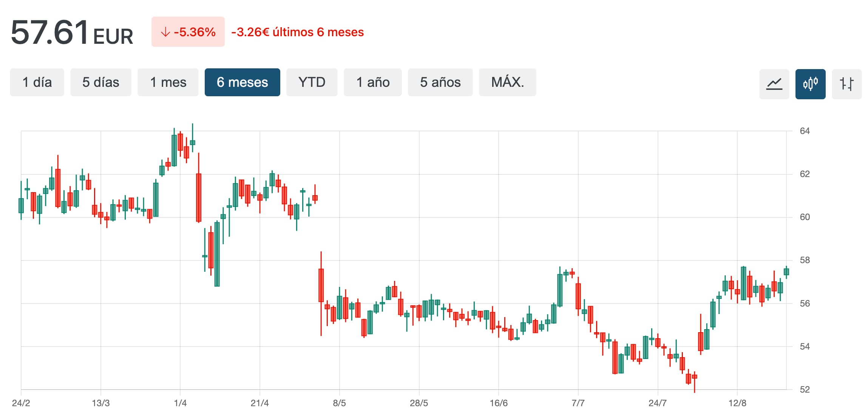Click the last green candlestick on chart

pos(786,272)
